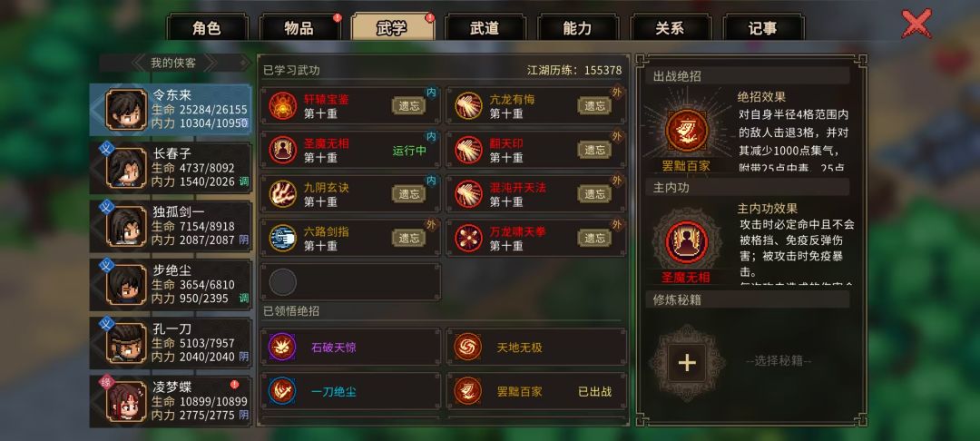Click the 万龙啸天拳 skill icon
This screenshot has height=441, width=980.
468,238
